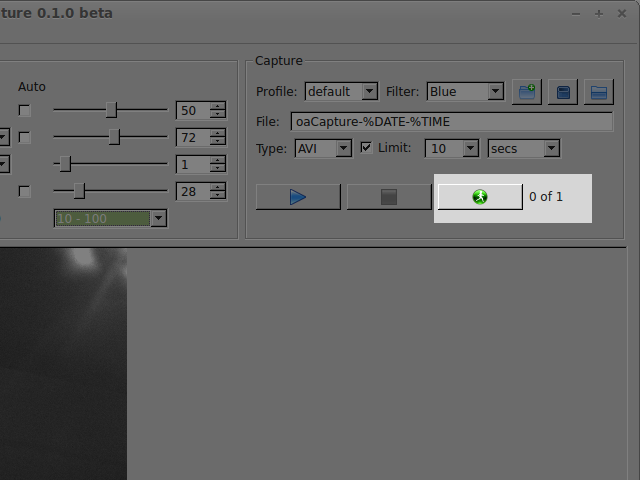This screenshot has width=640, height=480.
Task: Click the green running-man autorun button
Action: 480,197
